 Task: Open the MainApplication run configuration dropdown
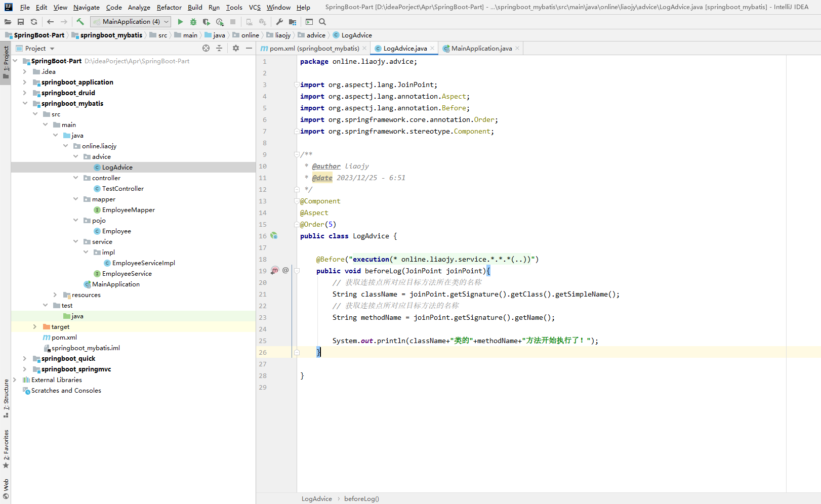coord(131,22)
